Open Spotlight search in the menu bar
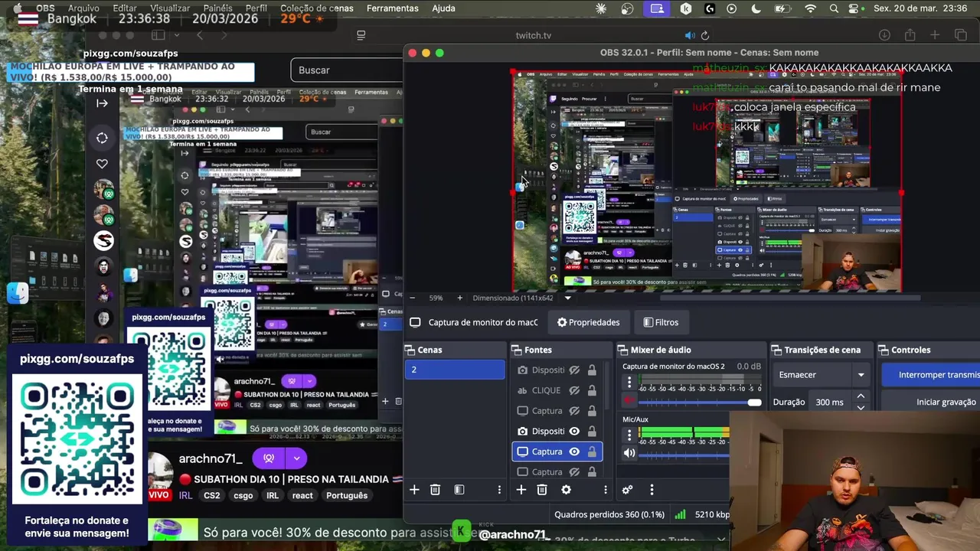The height and width of the screenshot is (551, 980). [834, 8]
